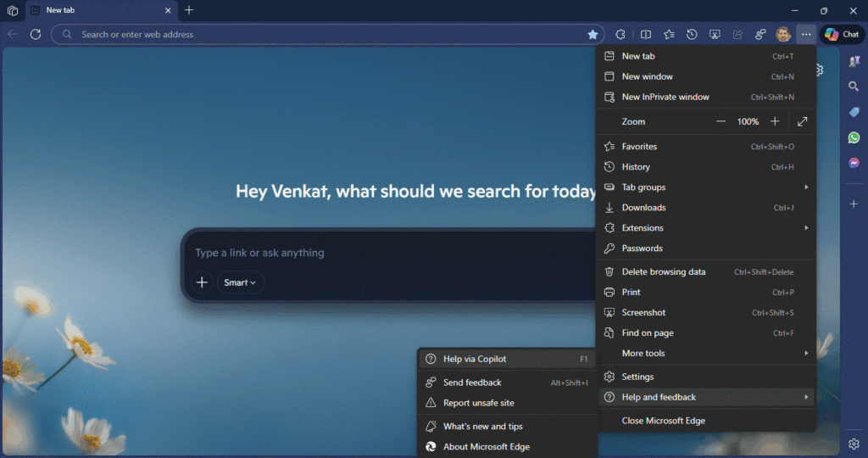Open the tab actions workspace icon
Viewport: 868px width, 458px height.
point(12,10)
